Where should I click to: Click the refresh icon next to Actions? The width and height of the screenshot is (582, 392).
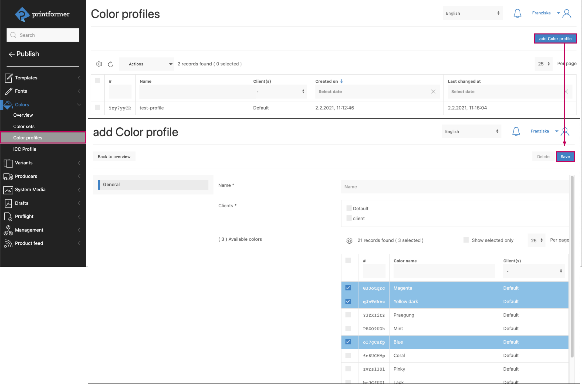coord(110,64)
